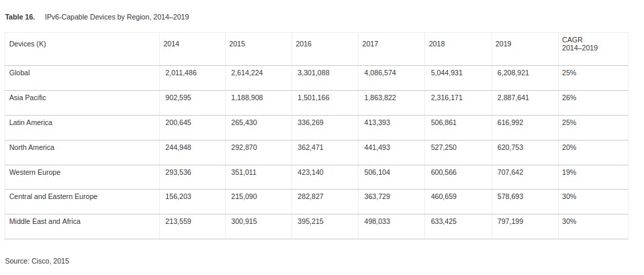Click the Western Europe row label
The image size is (644, 275).
[35, 172]
